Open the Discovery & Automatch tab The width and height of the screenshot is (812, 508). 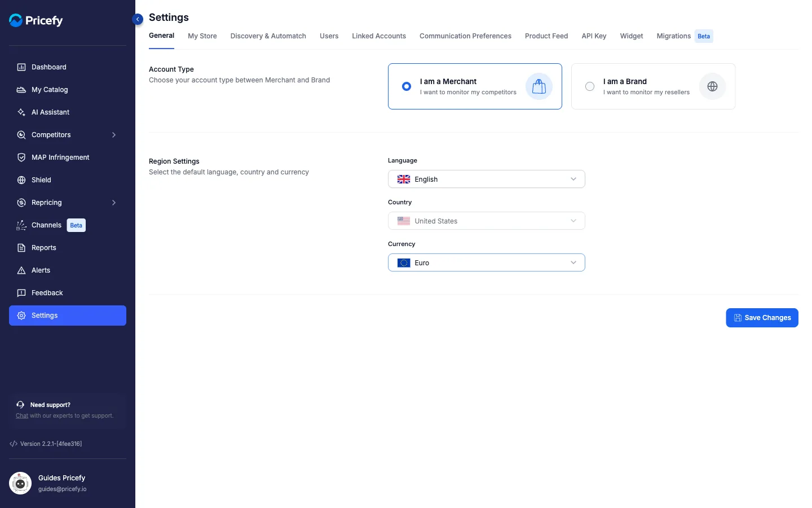[x=268, y=36]
